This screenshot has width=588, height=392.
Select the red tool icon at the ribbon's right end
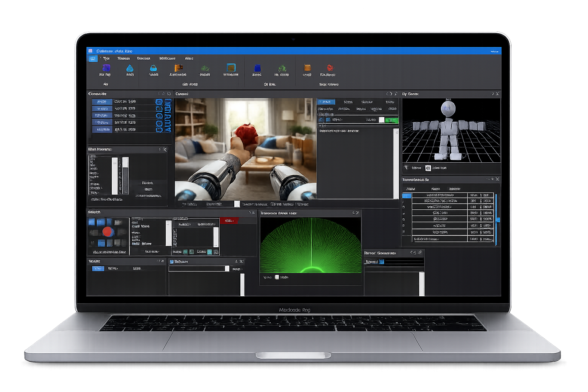point(329,69)
